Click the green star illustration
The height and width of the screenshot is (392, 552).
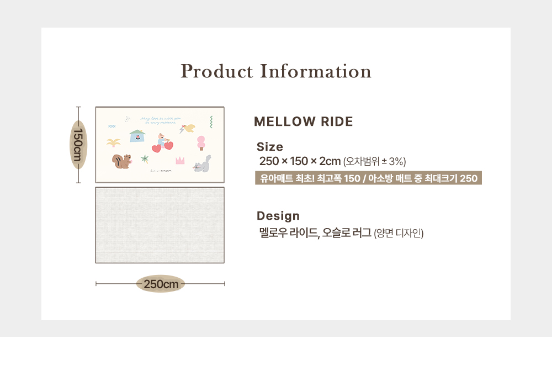(145, 159)
